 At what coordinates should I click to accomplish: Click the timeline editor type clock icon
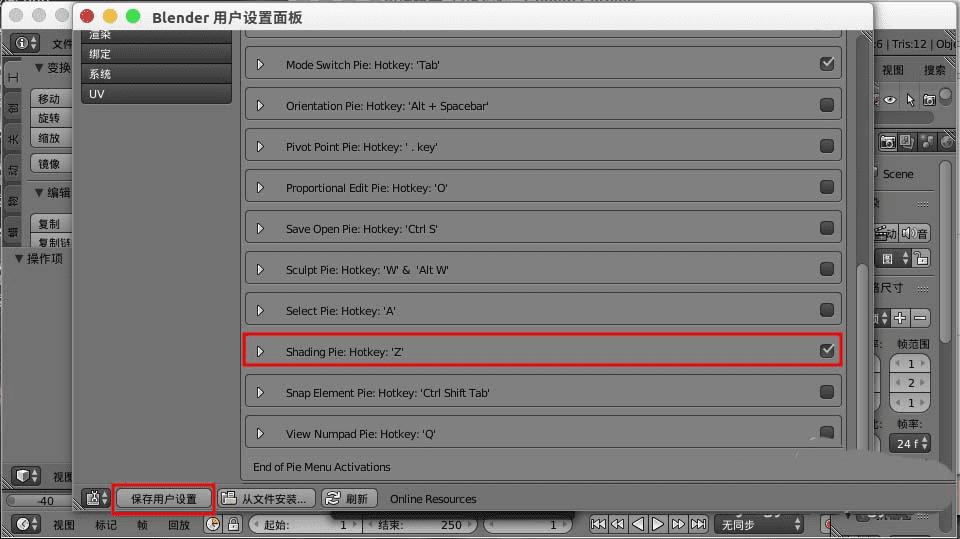(x=26, y=524)
